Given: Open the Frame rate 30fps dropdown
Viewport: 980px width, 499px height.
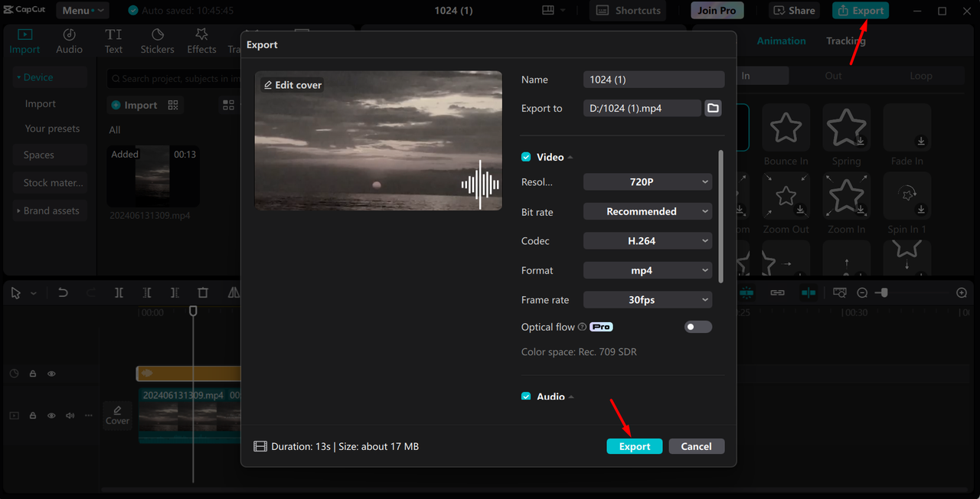Looking at the screenshot, I should [x=648, y=300].
